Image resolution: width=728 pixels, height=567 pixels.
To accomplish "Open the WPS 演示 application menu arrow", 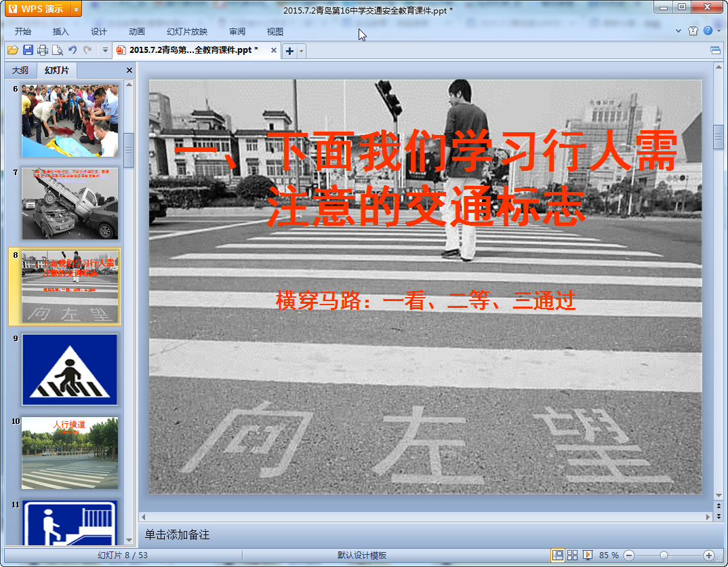I will point(76,9).
